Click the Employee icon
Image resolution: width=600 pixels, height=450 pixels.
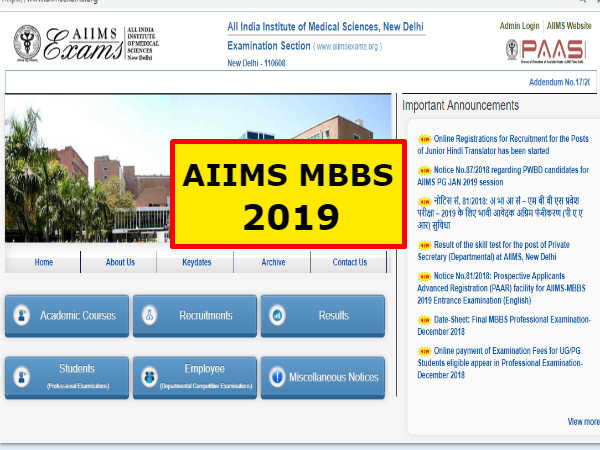pyautogui.click(x=150, y=377)
